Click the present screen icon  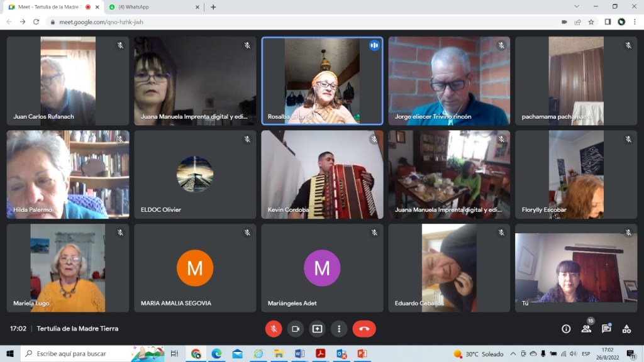point(318,329)
